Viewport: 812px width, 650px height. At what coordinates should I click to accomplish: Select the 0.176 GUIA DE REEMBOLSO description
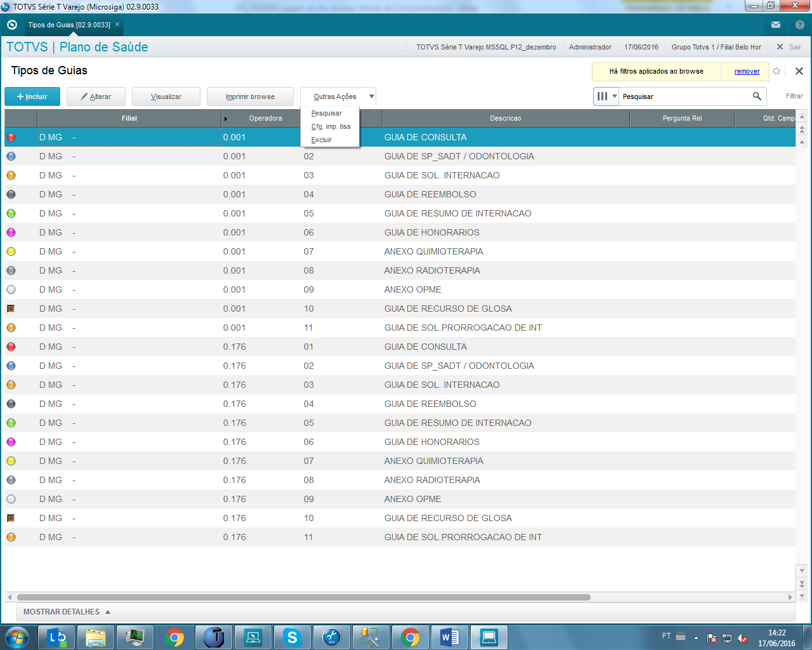pos(430,404)
